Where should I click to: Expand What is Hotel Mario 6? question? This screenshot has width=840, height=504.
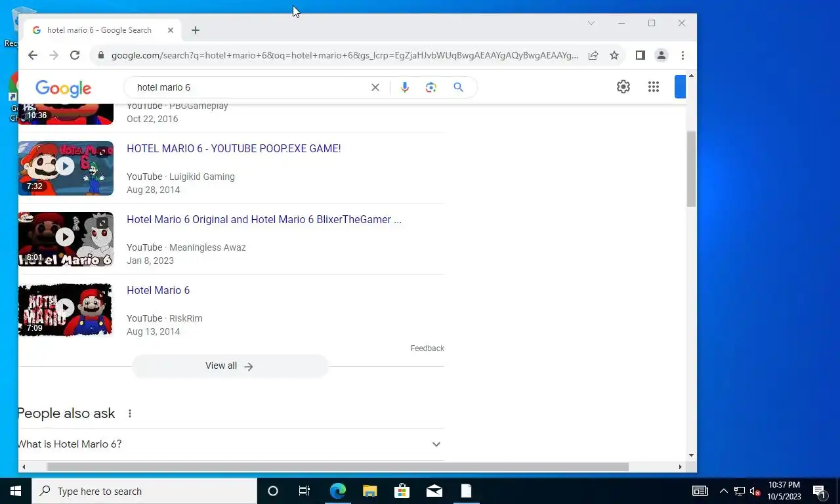point(231,444)
